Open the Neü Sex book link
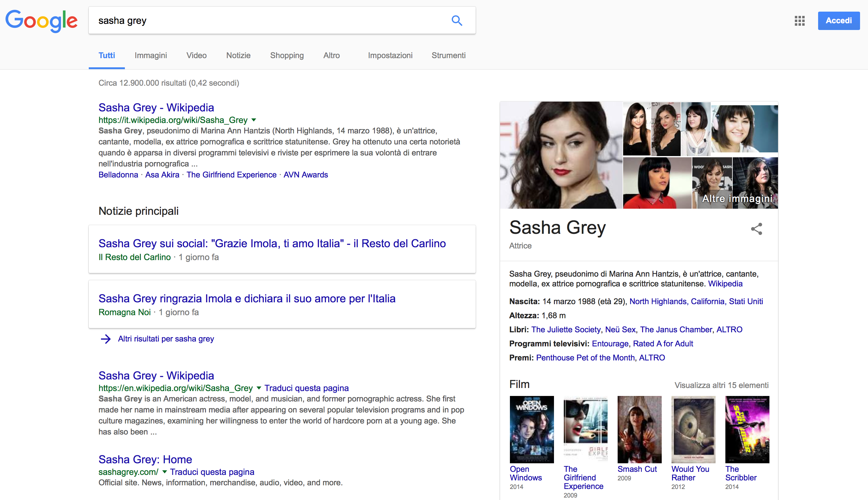Screen dimensions: 868x500 coord(620,330)
